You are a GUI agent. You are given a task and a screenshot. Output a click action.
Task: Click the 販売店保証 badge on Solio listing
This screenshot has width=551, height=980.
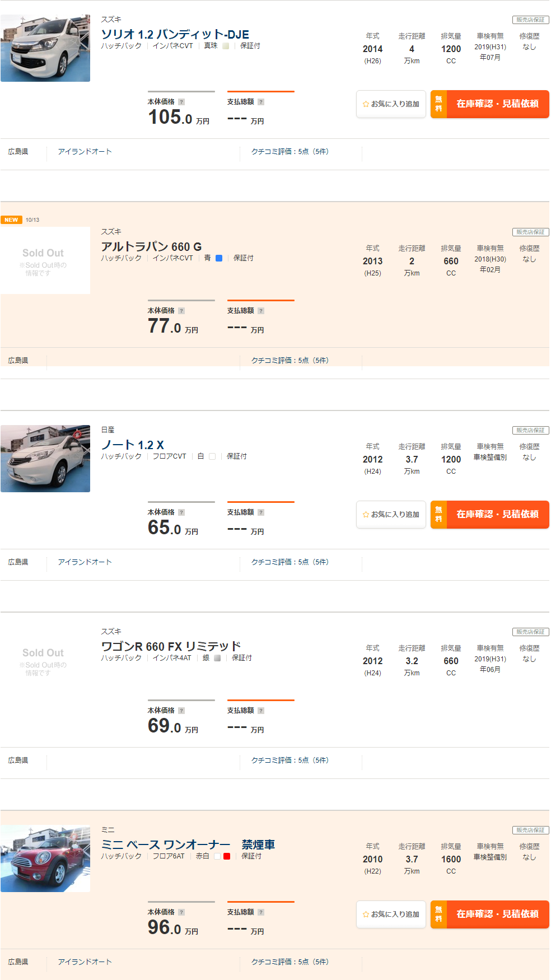530,20
